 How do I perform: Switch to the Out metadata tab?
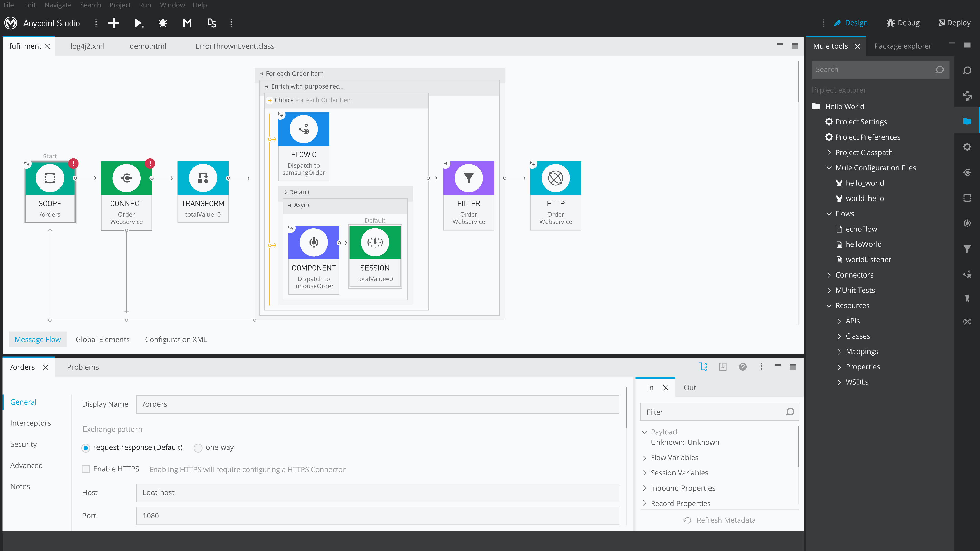[690, 387]
